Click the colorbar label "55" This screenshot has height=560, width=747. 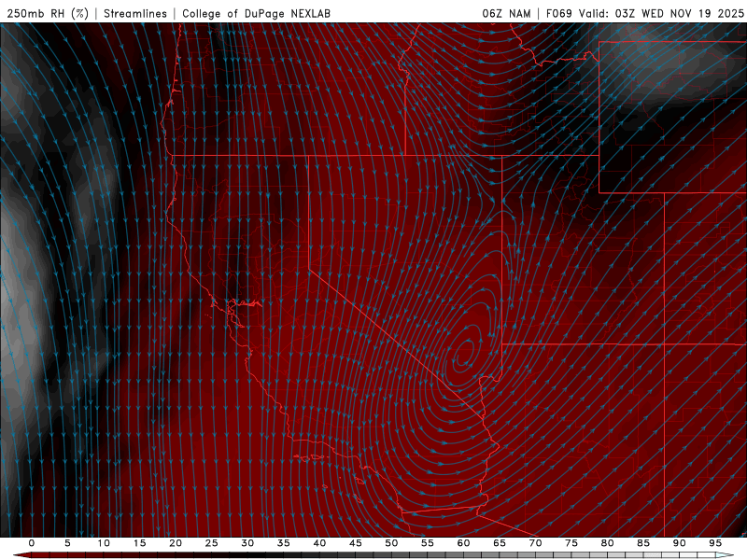click(427, 543)
